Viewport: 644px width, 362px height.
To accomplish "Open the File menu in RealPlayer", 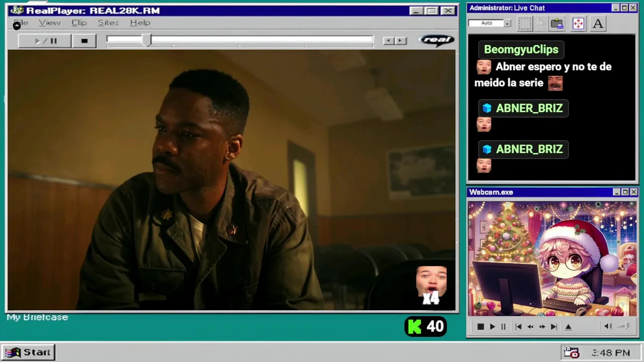I will point(21,23).
